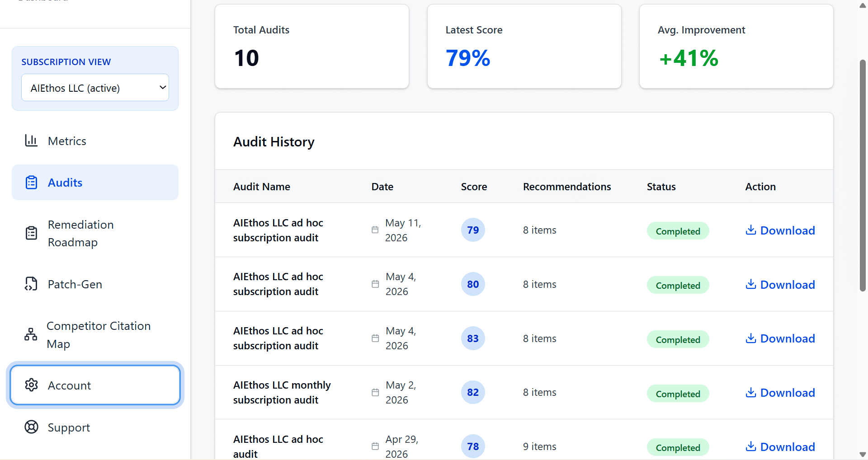868x460 pixels.
Task: Click the score badge 79
Action: click(x=473, y=230)
